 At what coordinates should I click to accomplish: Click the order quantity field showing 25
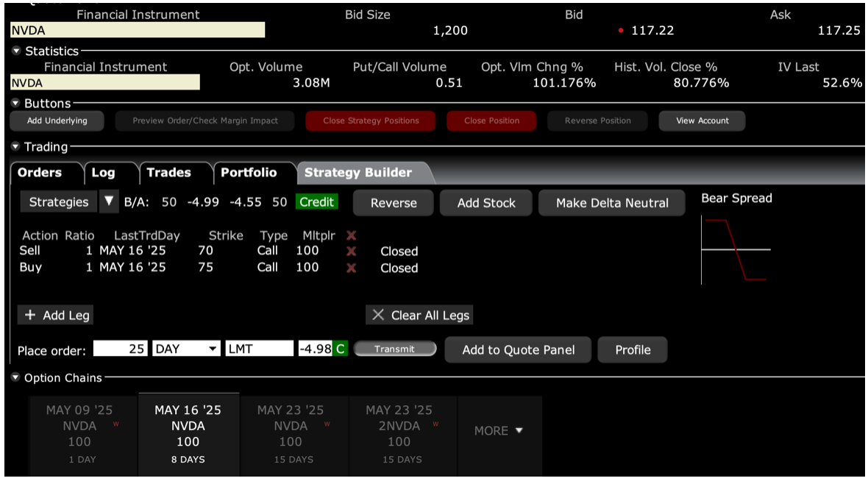(x=120, y=349)
